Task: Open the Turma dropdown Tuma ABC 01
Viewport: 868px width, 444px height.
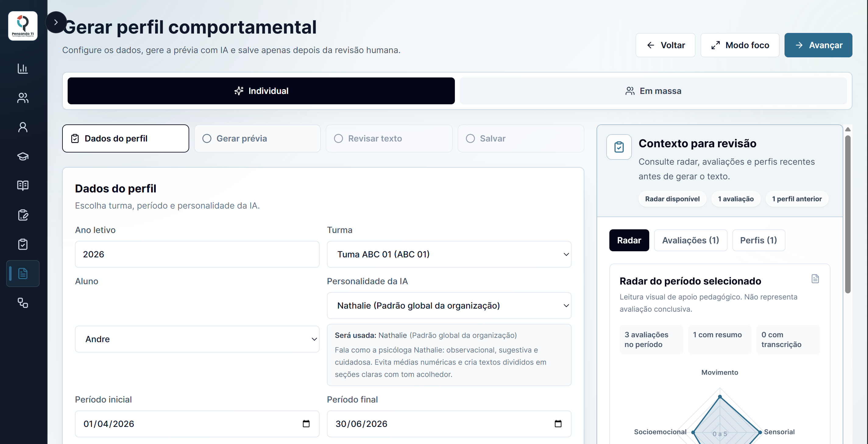Action: 449,254
